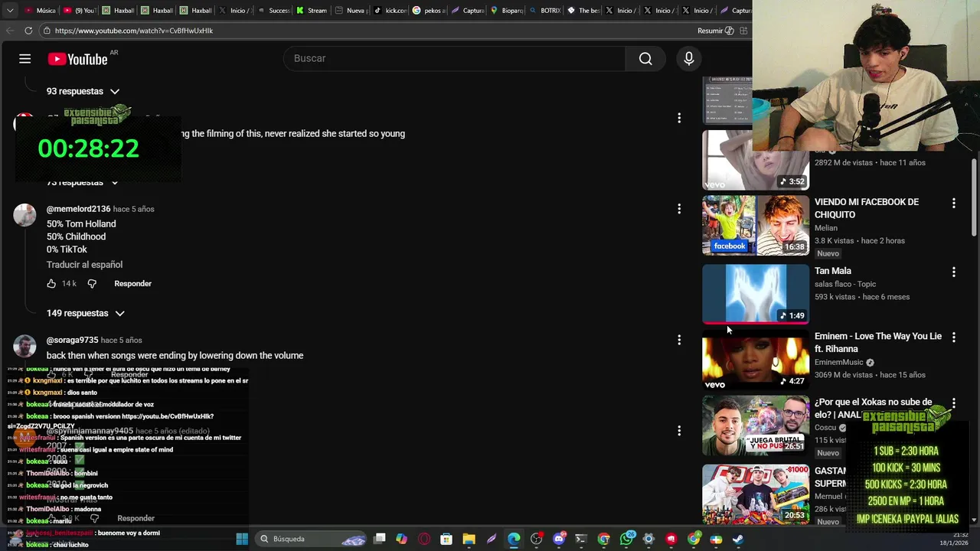Expand the 149 respuestas replies
Screen dimensions: 980x551
coord(86,313)
